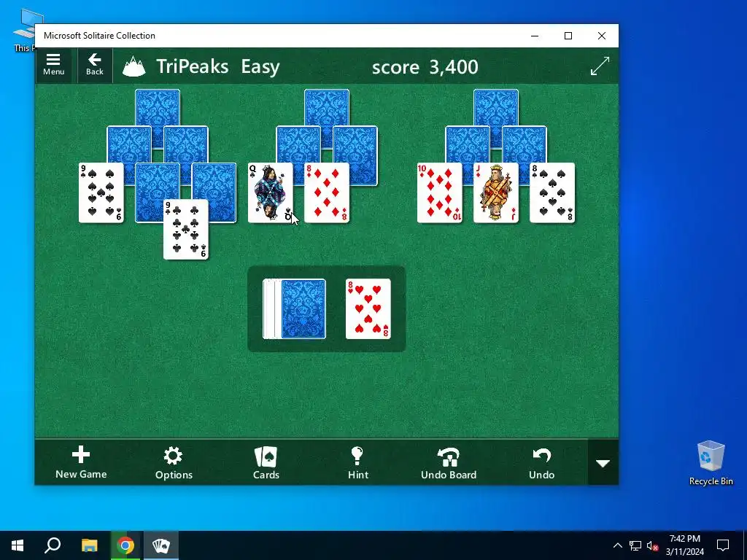Maximize the Solitaire window
Viewport: 747px width, 560px height.
pyautogui.click(x=568, y=36)
